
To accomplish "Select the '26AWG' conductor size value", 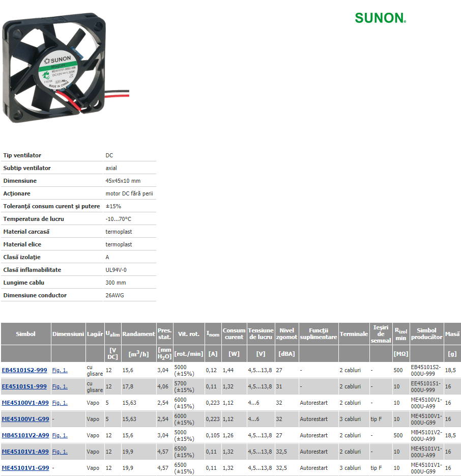I will pos(114,295).
